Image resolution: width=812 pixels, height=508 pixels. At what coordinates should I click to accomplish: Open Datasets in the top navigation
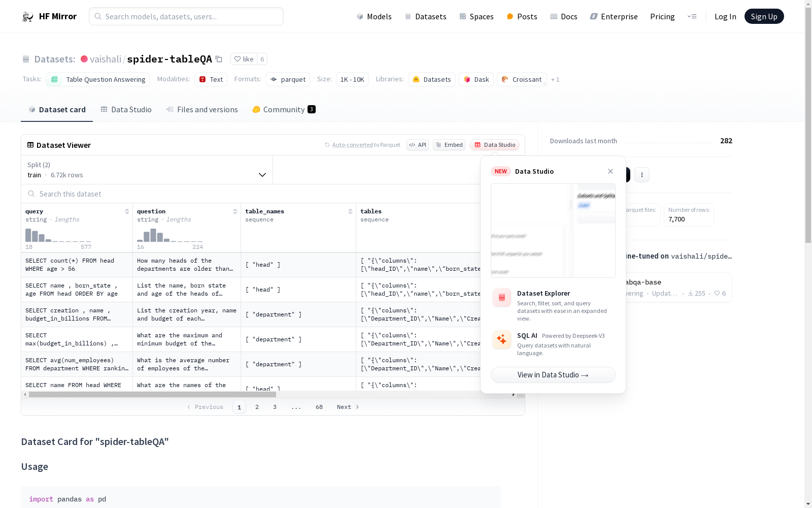tap(425, 16)
